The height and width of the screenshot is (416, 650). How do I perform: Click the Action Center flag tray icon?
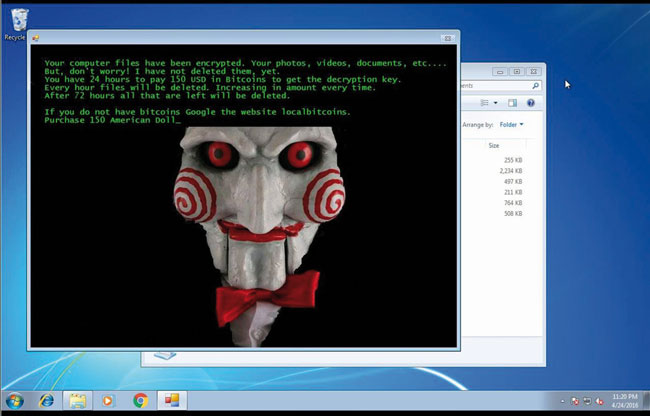(575, 401)
